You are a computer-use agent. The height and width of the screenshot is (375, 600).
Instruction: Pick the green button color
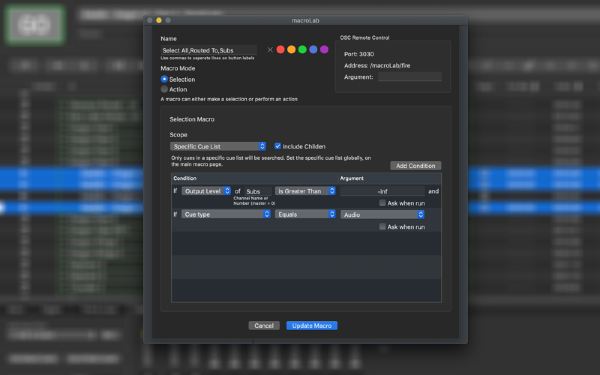pos(302,50)
